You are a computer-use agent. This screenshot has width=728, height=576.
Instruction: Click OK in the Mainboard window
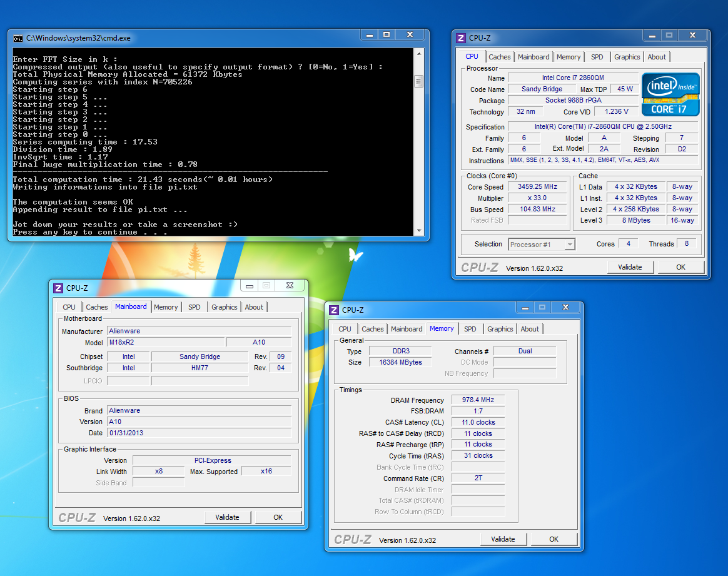[278, 517]
